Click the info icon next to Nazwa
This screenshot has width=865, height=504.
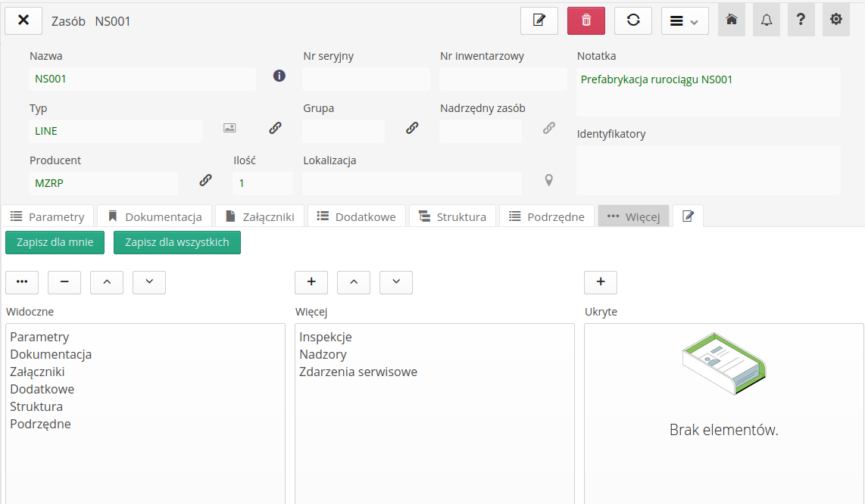tap(279, 76)
